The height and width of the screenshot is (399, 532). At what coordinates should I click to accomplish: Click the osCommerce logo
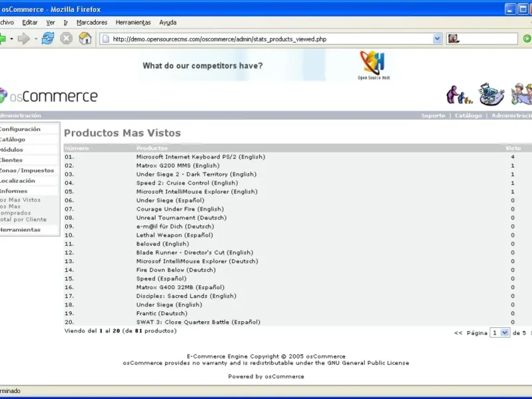[x=49, y=96]
